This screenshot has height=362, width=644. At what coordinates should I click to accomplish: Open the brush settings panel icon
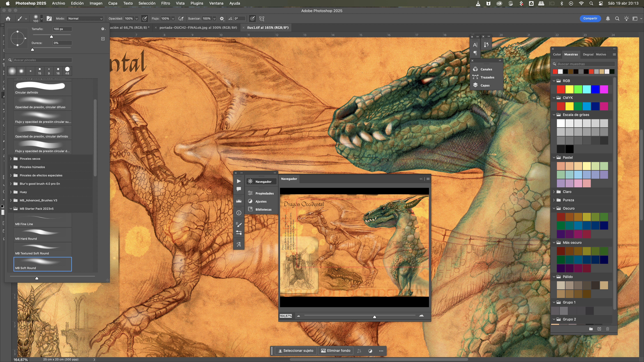pyautogui.click(x=49, y=19)
